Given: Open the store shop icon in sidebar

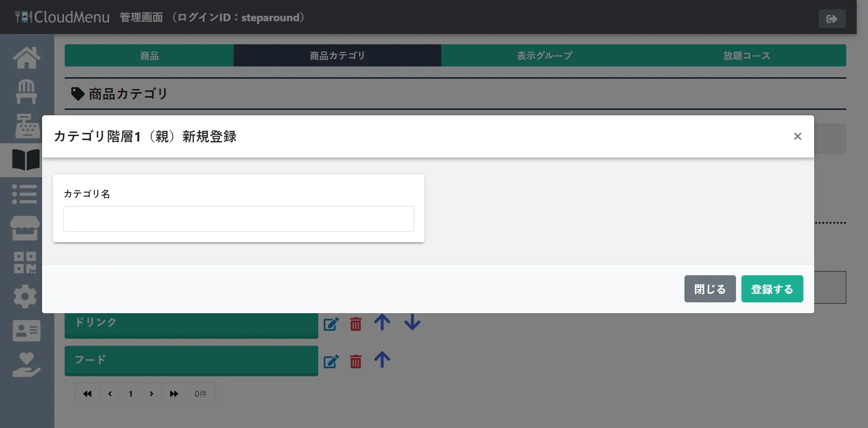Looking at the screenshot, I should click(25, 228).
